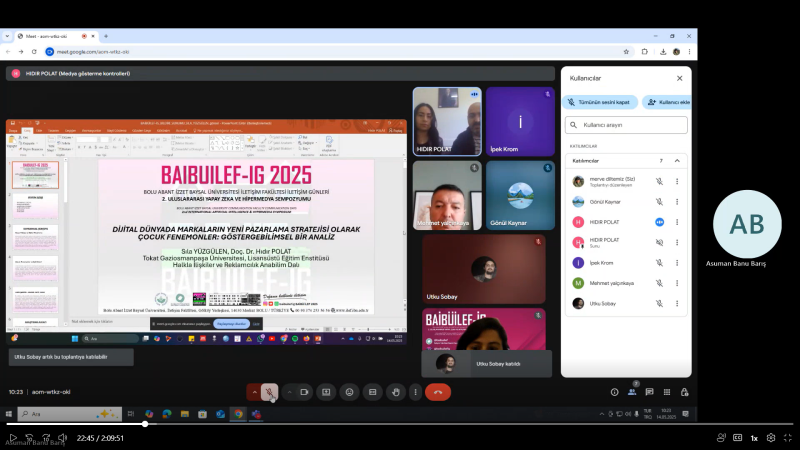Viewport: 800px width, 450px height.
Task: Reload the page in Chrome
Action: [34, 52]
